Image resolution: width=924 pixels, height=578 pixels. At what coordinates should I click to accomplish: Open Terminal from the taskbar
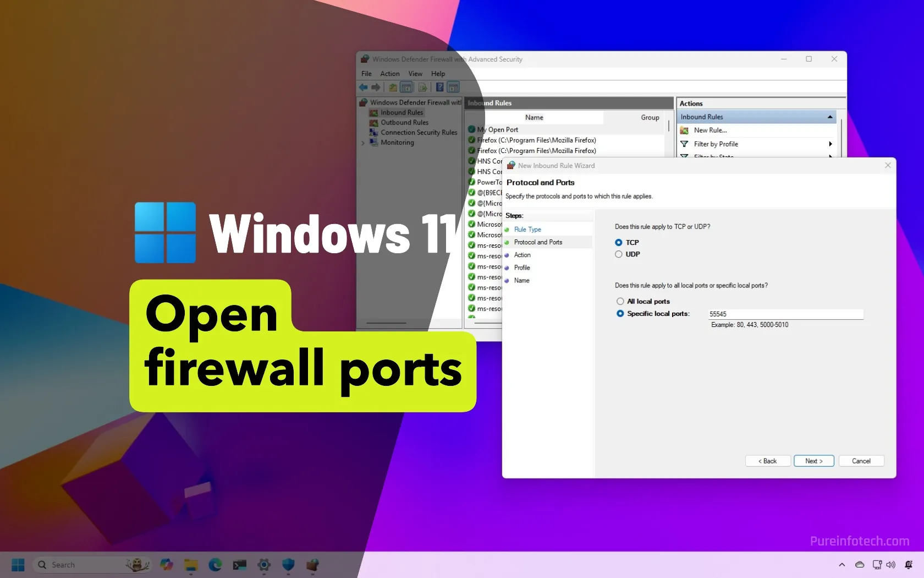pyautogui.click(x=240, y=565)
